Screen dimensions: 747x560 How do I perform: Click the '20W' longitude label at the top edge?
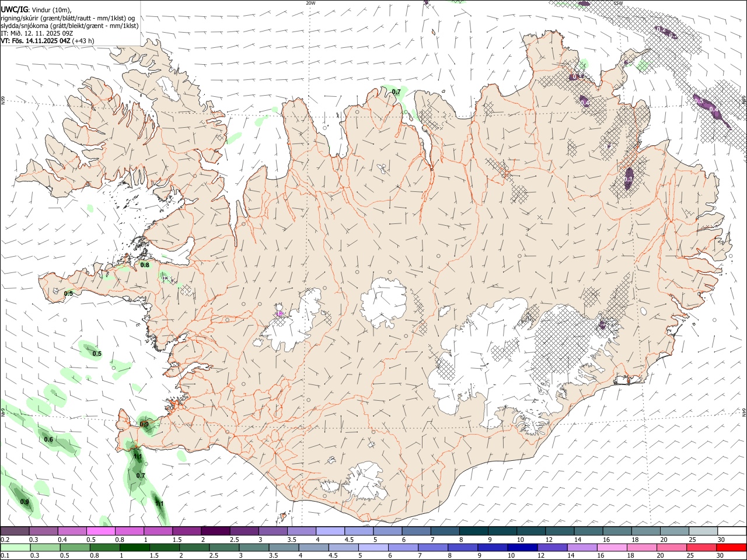tap(310, 3)
